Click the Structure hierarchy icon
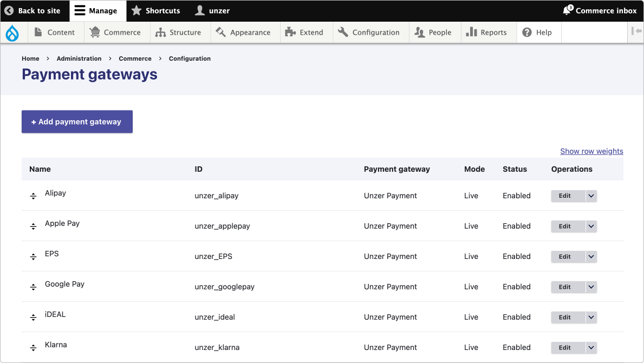 [x=160, y=33]
